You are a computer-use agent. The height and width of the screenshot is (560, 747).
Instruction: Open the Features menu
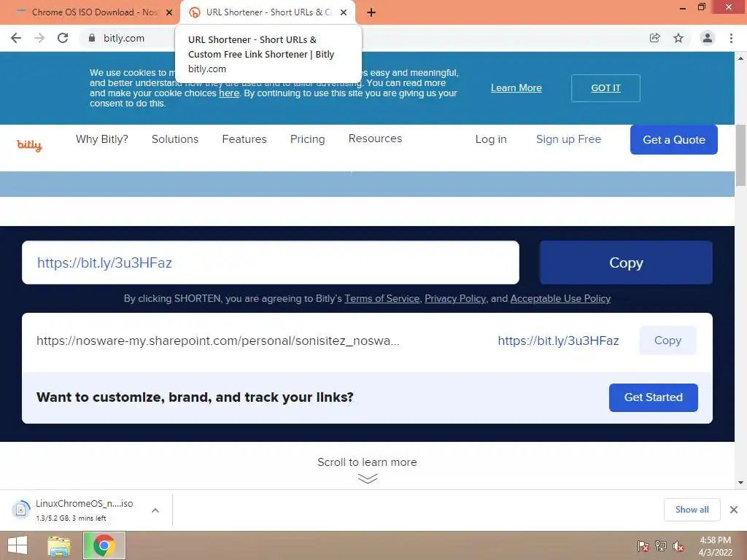(244, 139)
